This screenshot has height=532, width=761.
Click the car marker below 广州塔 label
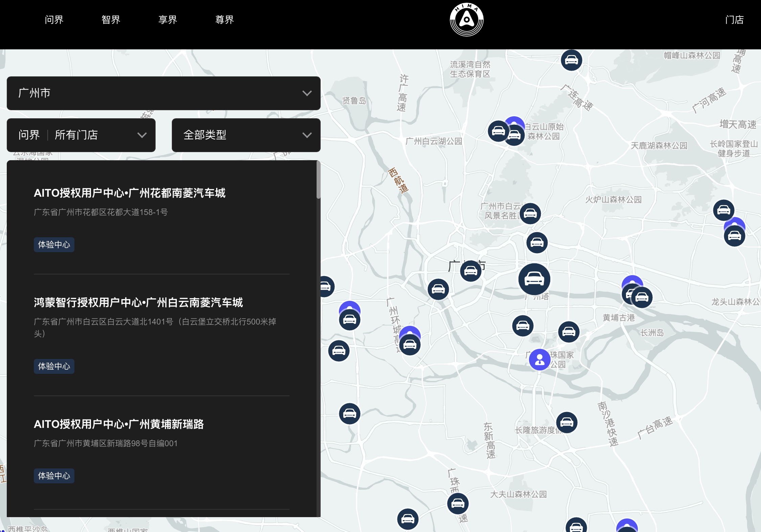coord(523,326)
